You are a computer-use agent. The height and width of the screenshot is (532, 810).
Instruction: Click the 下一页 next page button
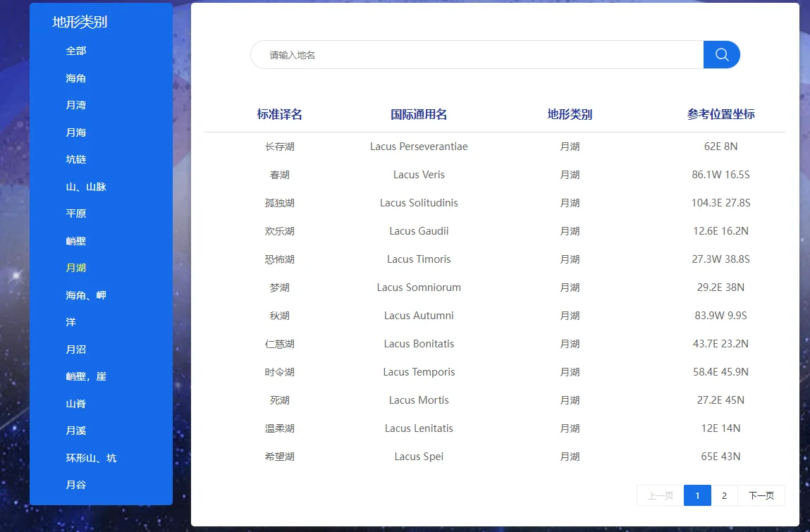point(761,495)
